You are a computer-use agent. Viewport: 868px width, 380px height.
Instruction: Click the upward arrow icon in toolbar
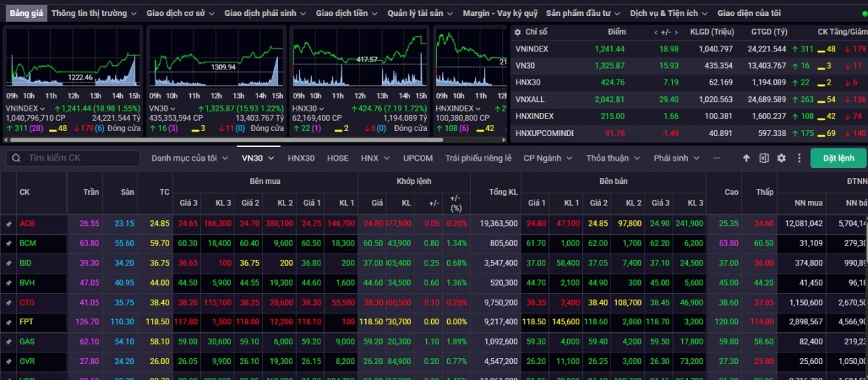(x=746, y=158)
